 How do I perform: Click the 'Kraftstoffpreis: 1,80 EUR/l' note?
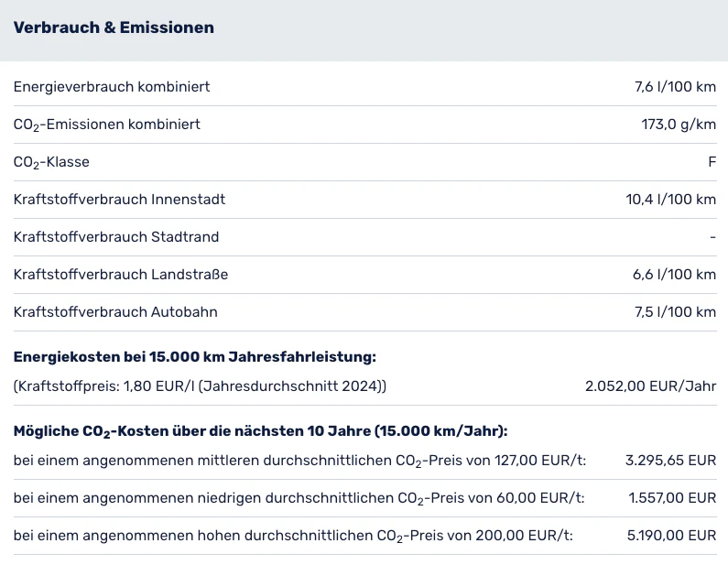[x=200, y=386]
